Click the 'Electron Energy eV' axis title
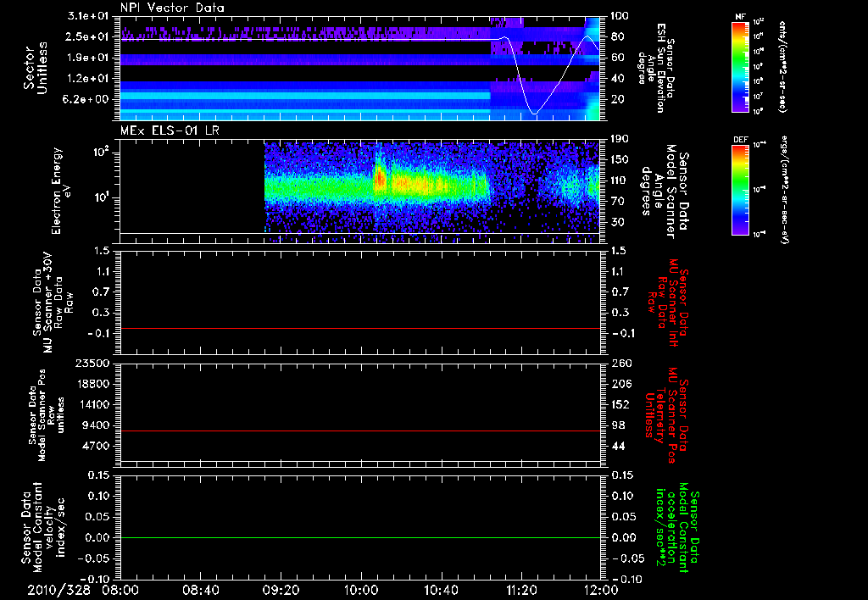 click(x=63, y=191)
